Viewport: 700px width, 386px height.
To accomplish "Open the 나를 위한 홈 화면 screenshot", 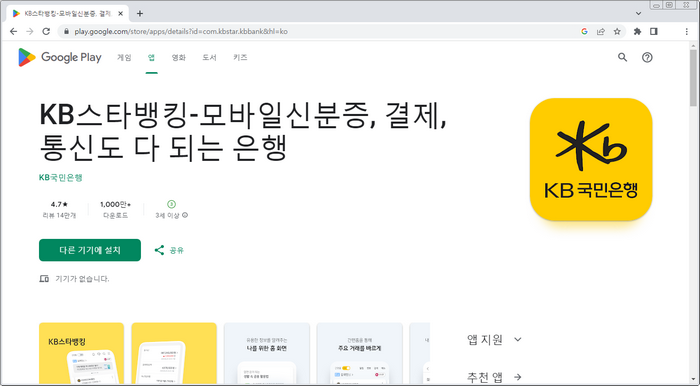I will [x=267, y=353].
